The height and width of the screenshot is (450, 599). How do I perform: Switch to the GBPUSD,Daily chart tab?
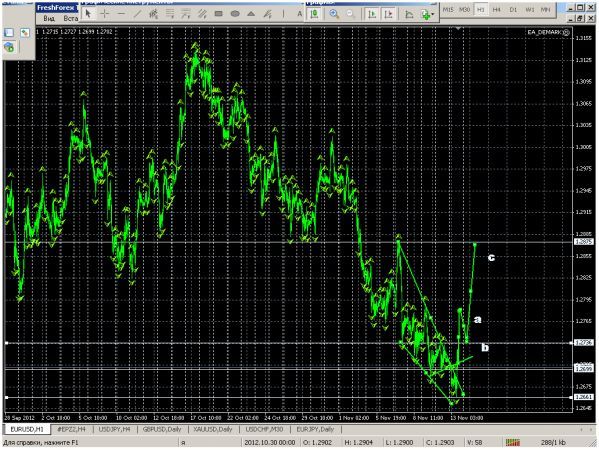pyautogui.click(x=162, y=429)
